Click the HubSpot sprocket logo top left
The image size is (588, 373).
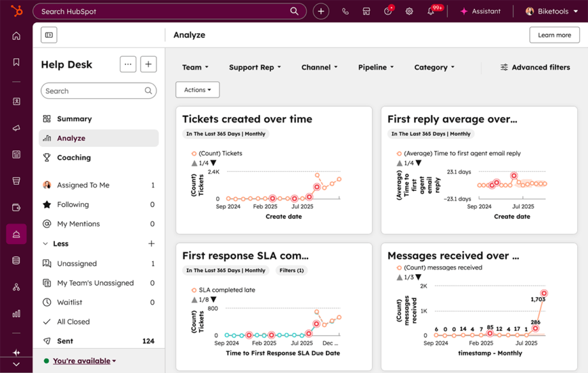(16, 11)
